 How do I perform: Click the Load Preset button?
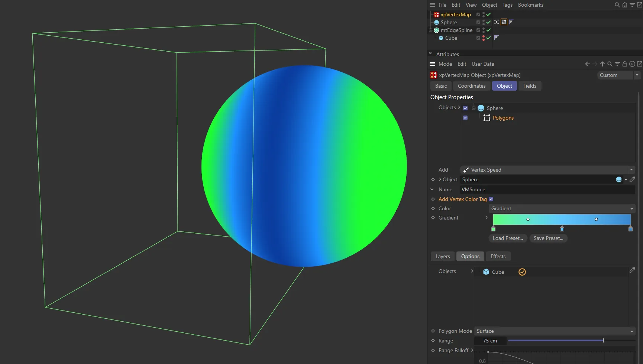click(x=507, y=238)
